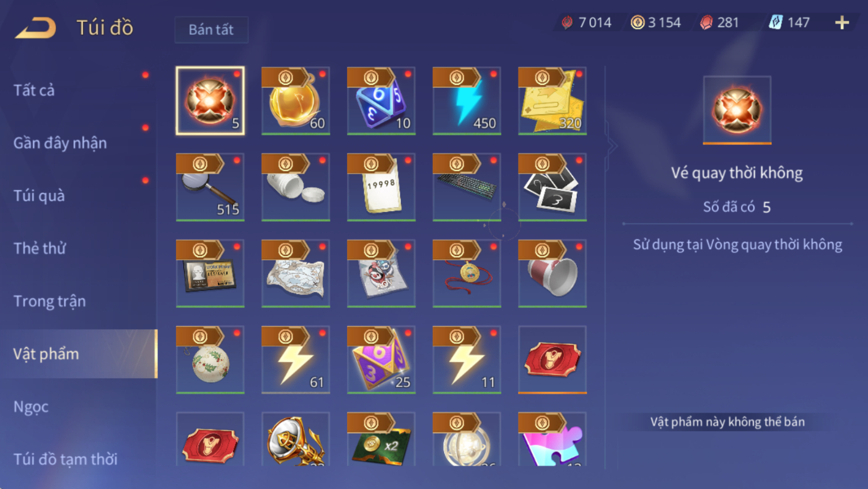
Task: Select the golden potion flask item
Action: click(x=296, y=101)
